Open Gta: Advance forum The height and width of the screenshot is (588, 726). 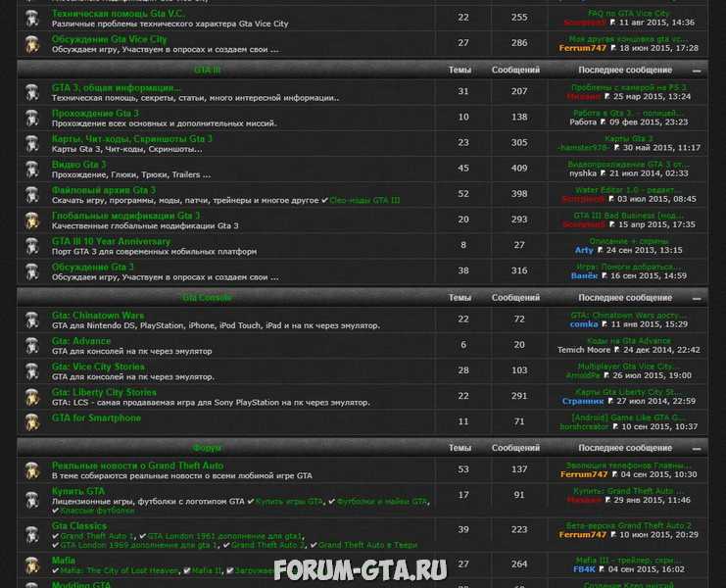[81, 341]
